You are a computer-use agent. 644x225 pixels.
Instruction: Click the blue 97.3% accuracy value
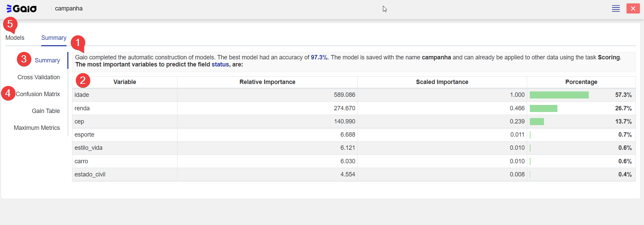point(319,57)
